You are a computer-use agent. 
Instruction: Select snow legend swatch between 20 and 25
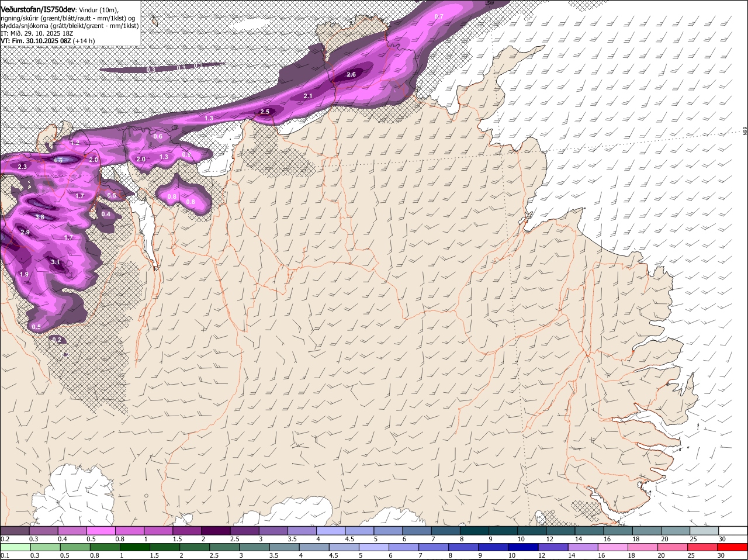point(676,530)
